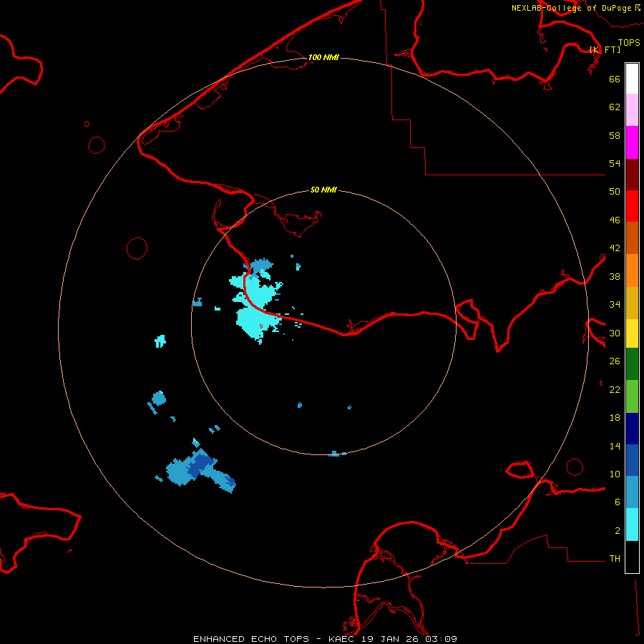This screenshot has width=644, height=644.
Task: Click the legend value '46'
Action: (615, 220)
